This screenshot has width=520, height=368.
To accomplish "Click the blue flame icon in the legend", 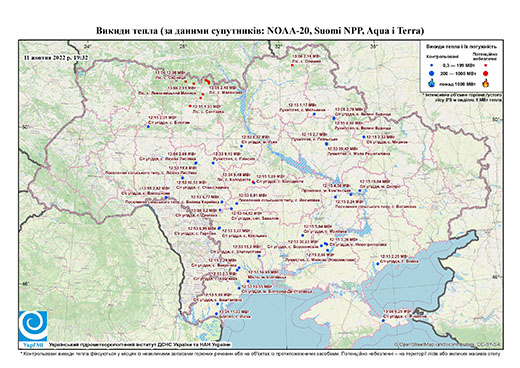I will click(432, 83).
